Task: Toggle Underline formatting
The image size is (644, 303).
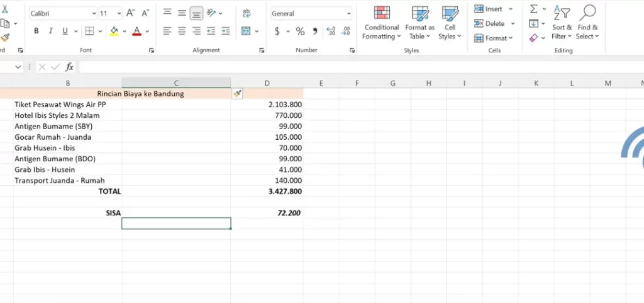Action: coord(65,31)
